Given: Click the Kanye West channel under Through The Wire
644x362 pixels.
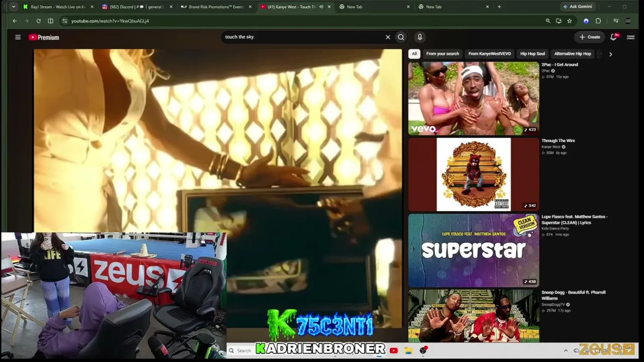Looking at the screenshot, I should tap(551, 147).
